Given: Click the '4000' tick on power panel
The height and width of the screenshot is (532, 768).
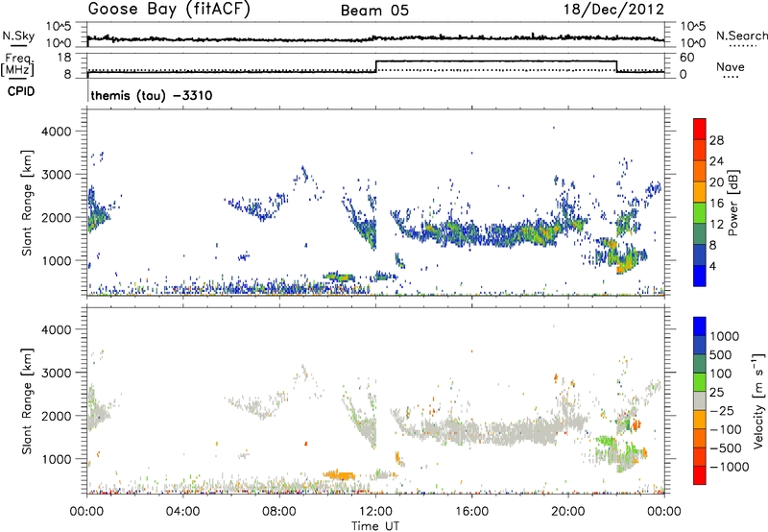Looking at the screenshot, I should pos(56,132).
